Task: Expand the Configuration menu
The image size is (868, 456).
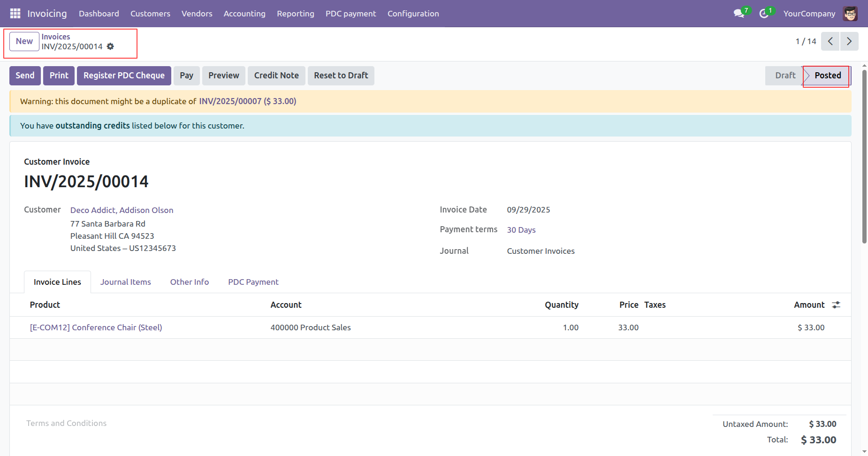Action: [x=413, y=14]
